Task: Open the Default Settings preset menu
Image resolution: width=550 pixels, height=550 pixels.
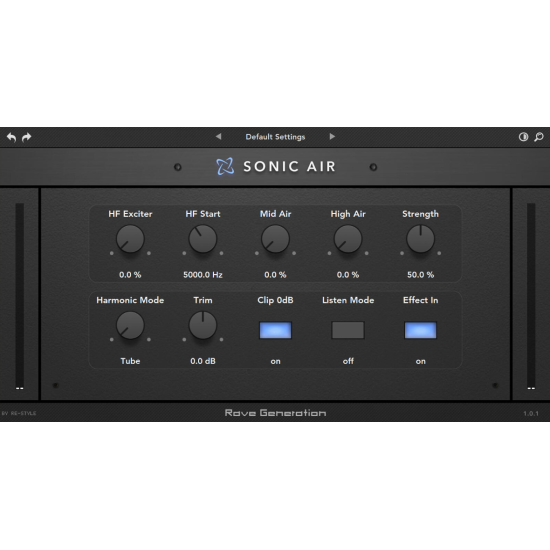Action: (x=275, y=137)
